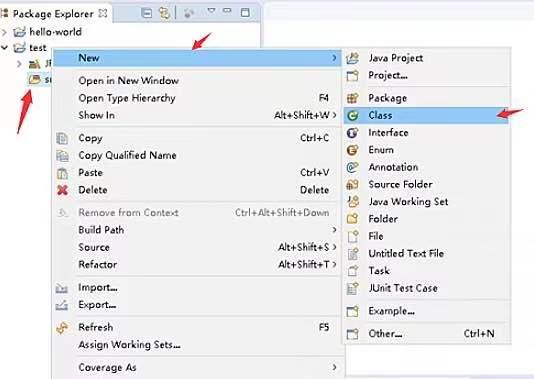Click the Folder icon in New submenu

click(352, 219)
